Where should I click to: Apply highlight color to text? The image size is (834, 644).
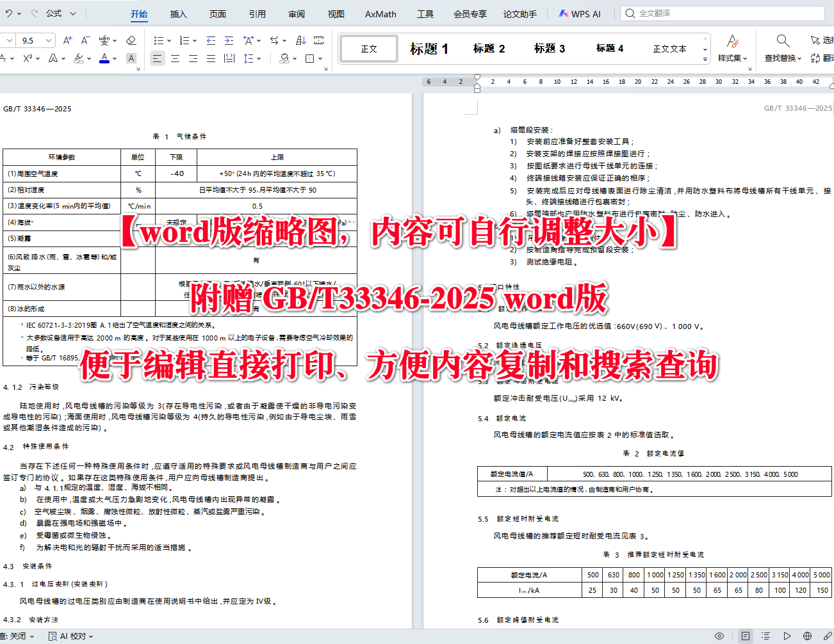pyautogui.click(x=78, y=57)
